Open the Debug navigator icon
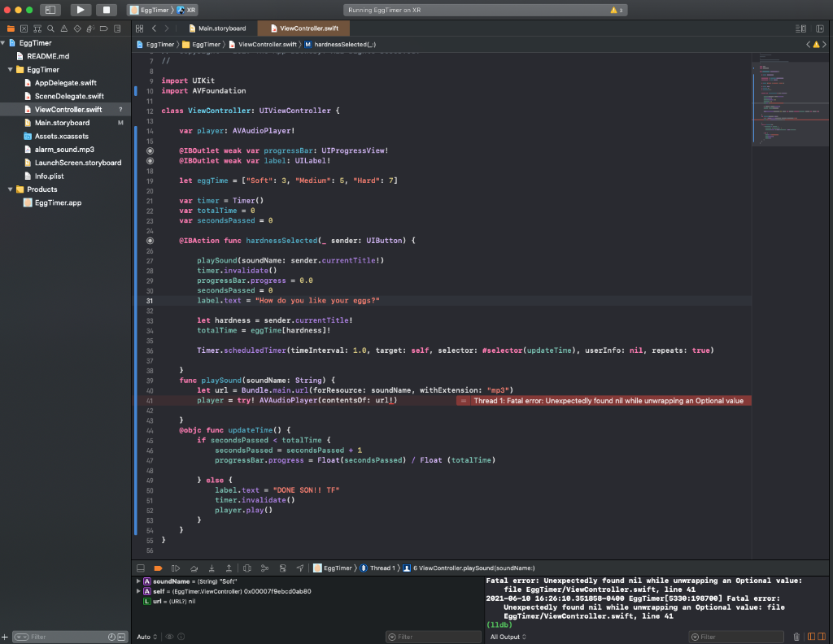This screenshot has height=644, width=833. (91, 28)
